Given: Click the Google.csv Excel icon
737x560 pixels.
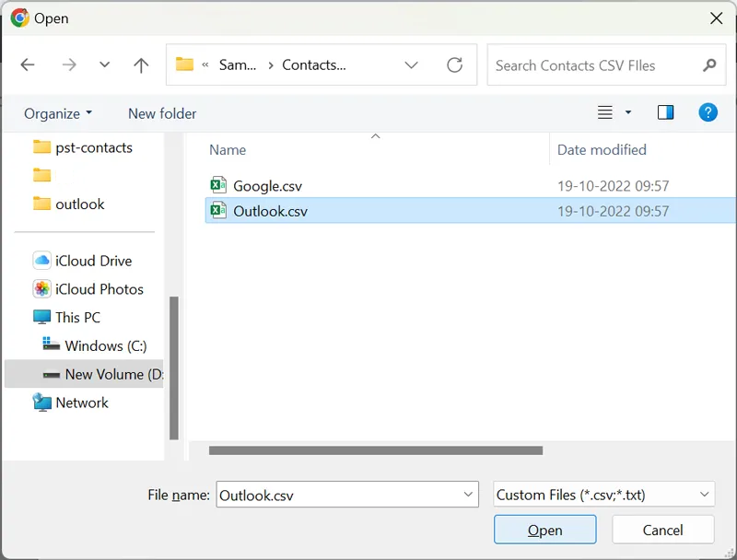Looking at the screenshot, I should pos(218,185).
